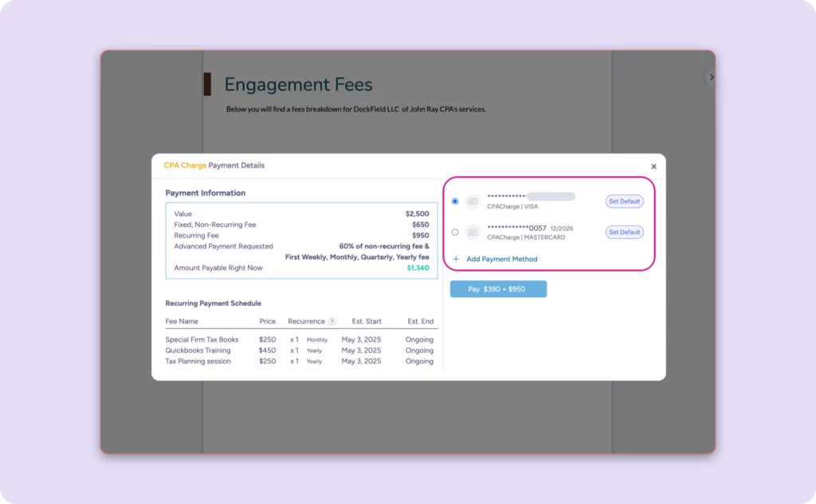Click the VISA card icon
This screenshot has height=504, width=816.
pos(473,201)
